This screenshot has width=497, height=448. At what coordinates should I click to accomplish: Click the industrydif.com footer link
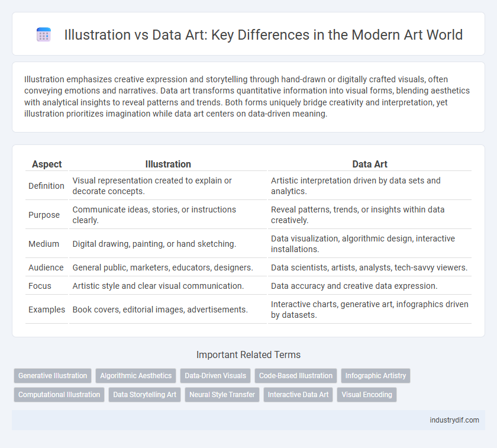(454, 420)
